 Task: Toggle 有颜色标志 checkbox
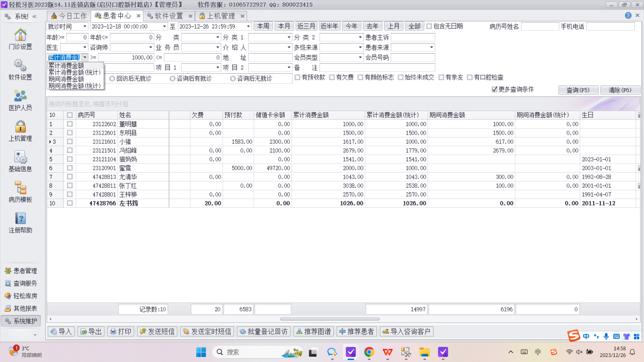(360, 77)
